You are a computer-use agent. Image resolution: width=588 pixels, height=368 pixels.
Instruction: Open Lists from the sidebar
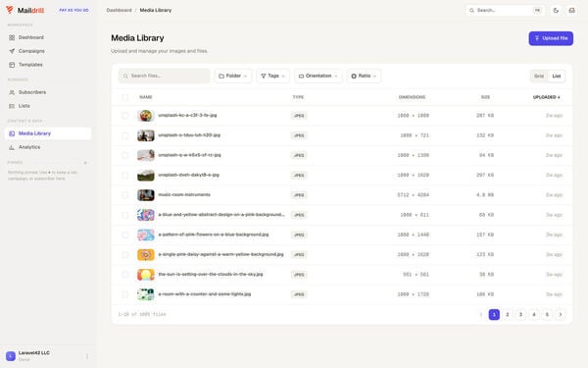click(48, 106)
